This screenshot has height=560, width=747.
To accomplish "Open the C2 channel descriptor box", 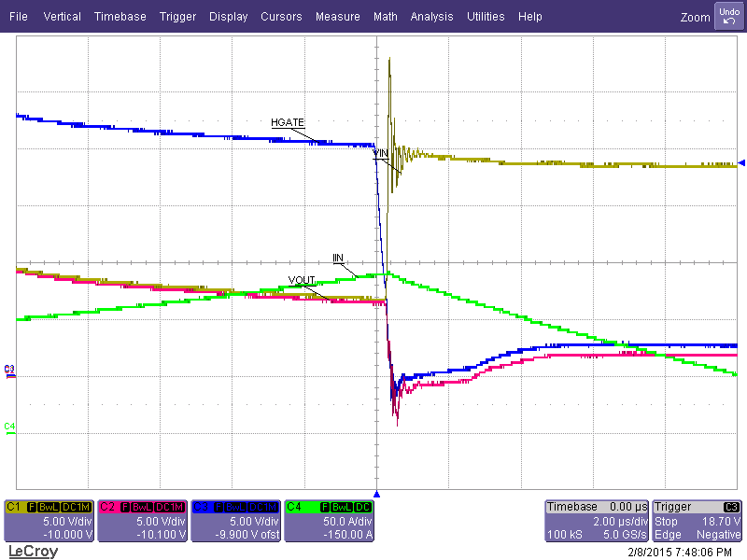I will 142,520.
